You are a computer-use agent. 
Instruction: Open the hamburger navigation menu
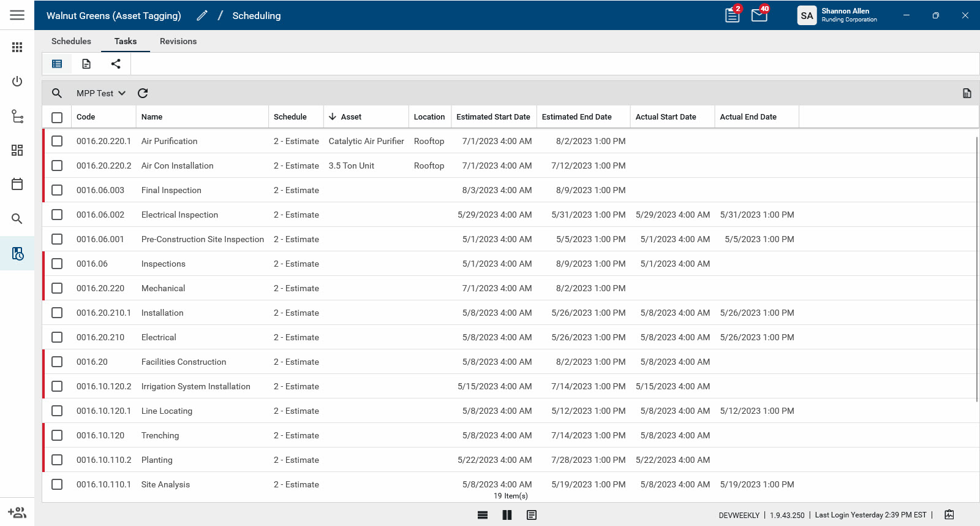(17, 15)
